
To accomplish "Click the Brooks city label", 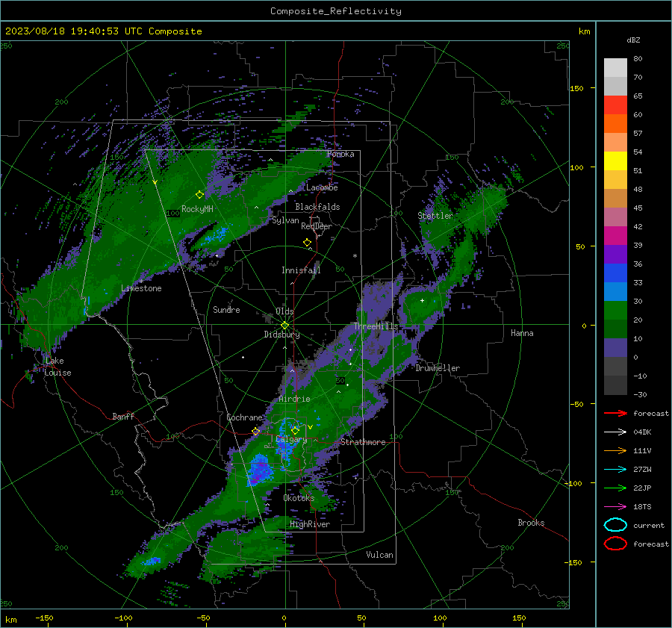I will click(x=531, y=523).
